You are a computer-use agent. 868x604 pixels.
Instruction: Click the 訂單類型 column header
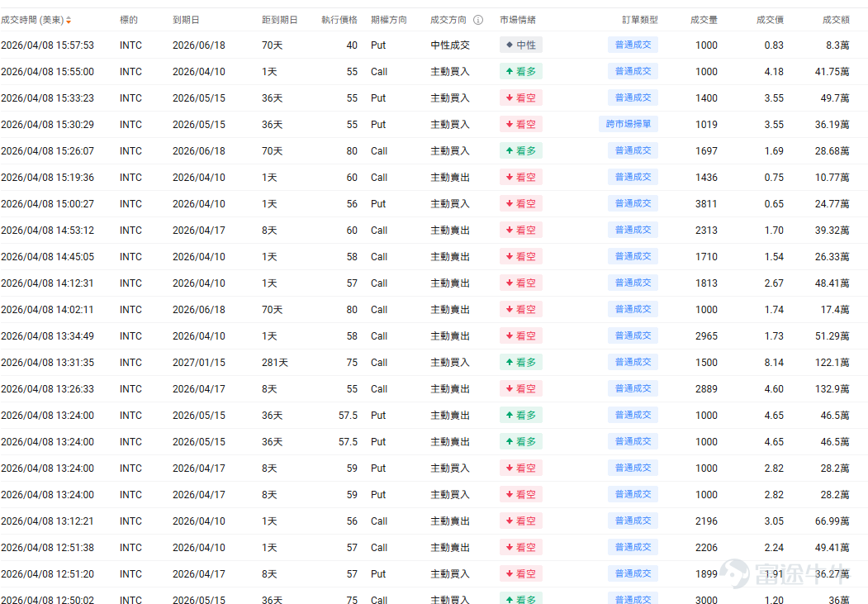point(640,20)
